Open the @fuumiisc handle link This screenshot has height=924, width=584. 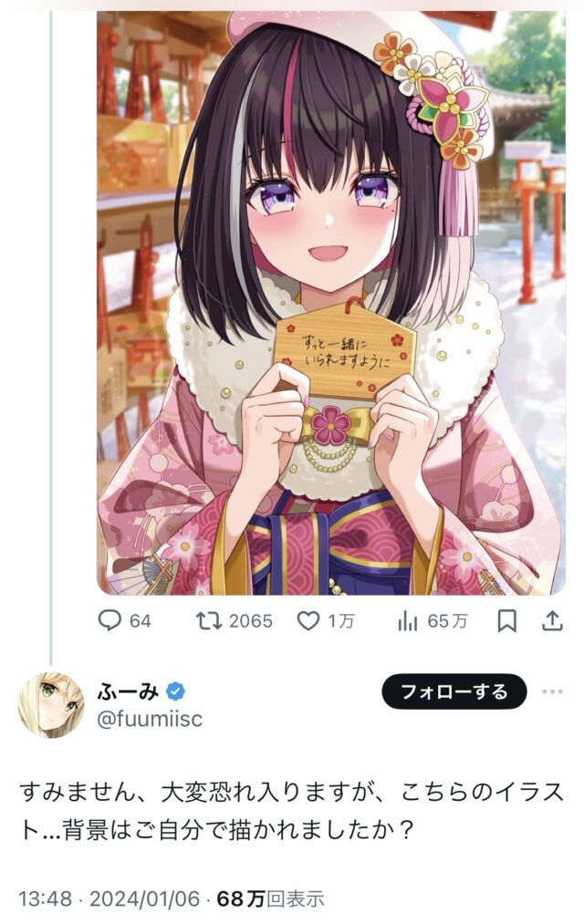point(150,719)
